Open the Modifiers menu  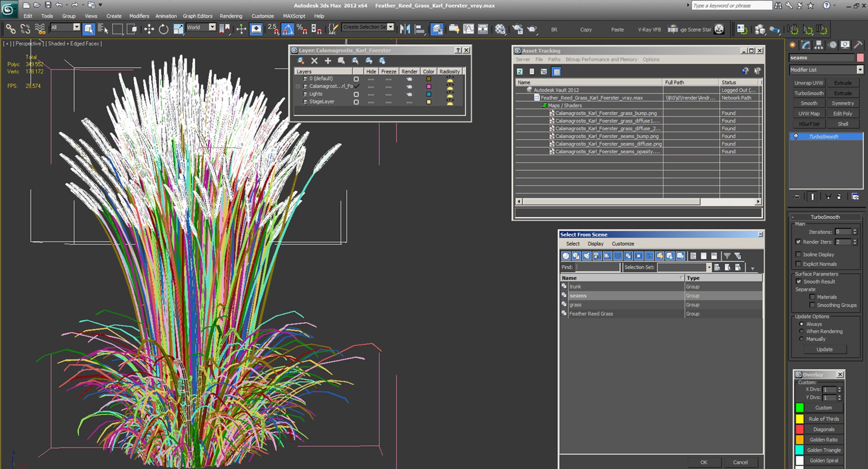pyautogui.click(x=139, y=16)
